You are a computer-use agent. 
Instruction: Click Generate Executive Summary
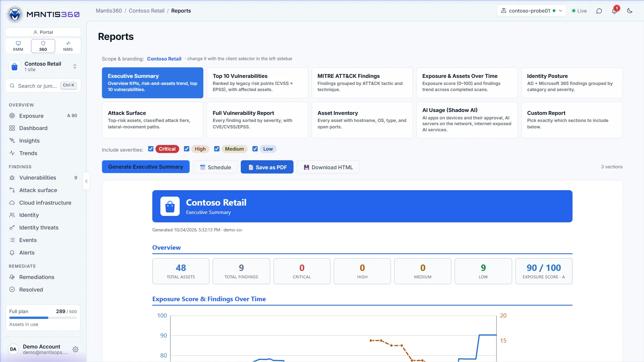tap(146, 167)
